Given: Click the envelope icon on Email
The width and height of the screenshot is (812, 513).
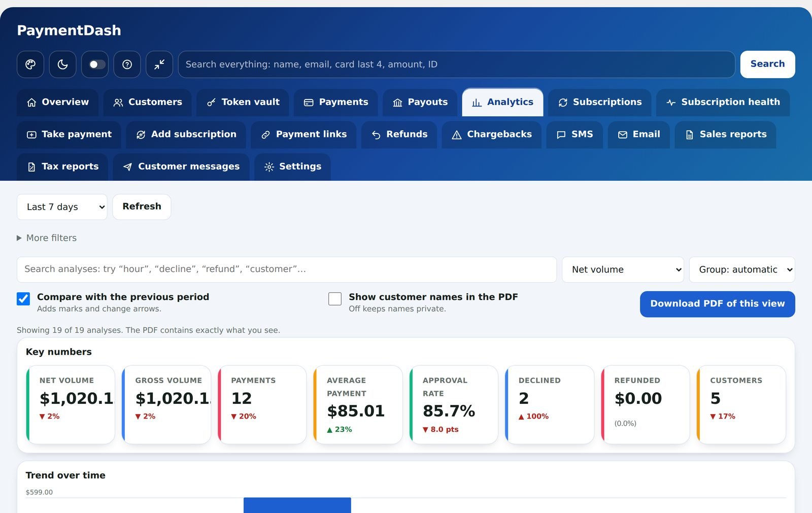Looking at the screenshot, I should pyautogui.click(x=623, y=134).
